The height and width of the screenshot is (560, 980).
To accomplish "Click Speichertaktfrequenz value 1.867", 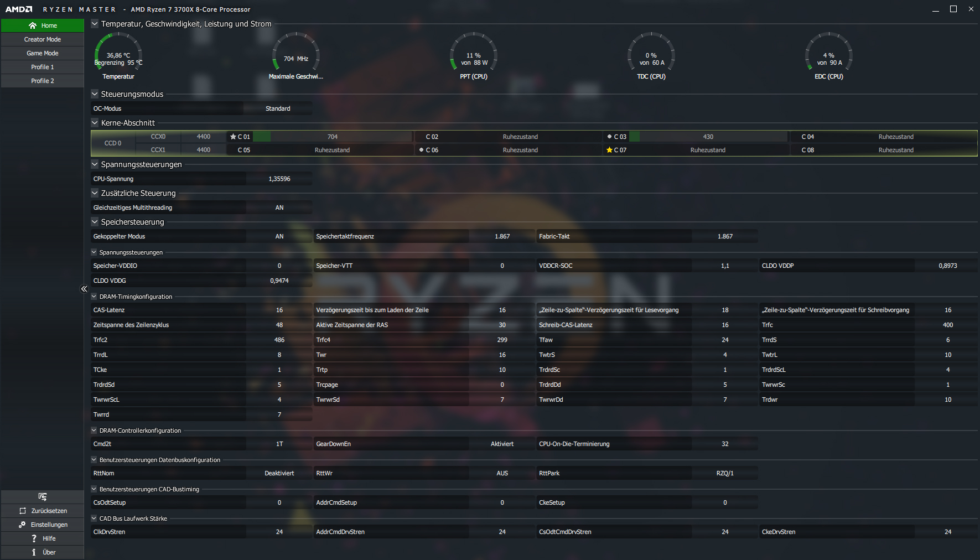I will point(502,236).
